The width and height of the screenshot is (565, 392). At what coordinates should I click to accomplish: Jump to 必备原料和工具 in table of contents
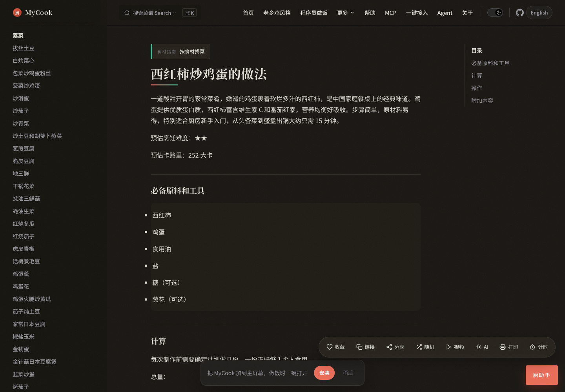click(x=490, y=63)
